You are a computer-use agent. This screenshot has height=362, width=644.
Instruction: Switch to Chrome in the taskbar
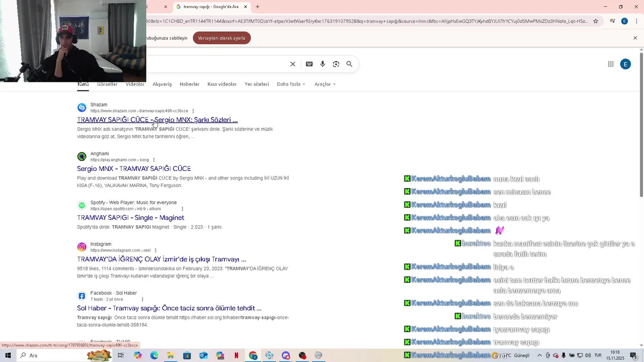(x=253, y=355)
